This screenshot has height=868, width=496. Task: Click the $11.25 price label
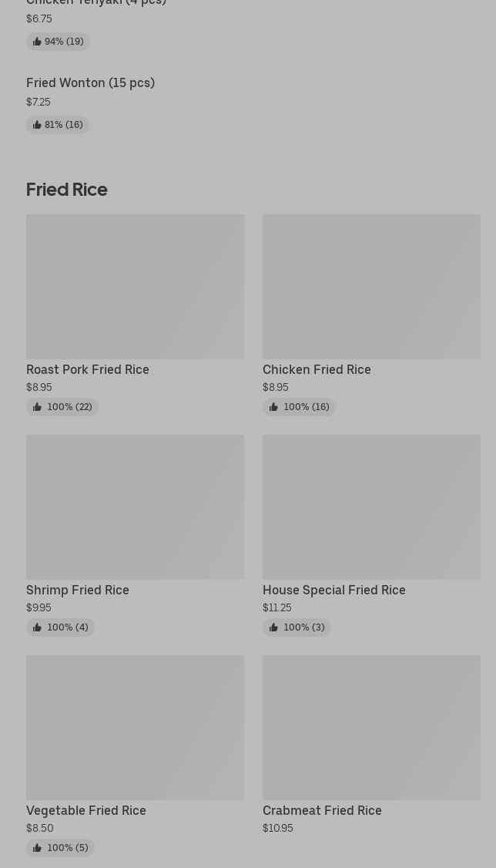[x=277, y=608]
